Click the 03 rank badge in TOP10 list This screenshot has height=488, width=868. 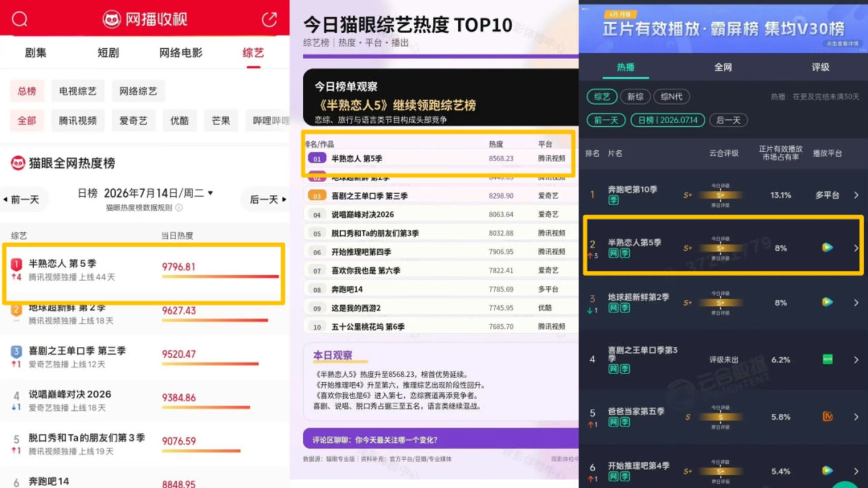[x=317, y=196]
